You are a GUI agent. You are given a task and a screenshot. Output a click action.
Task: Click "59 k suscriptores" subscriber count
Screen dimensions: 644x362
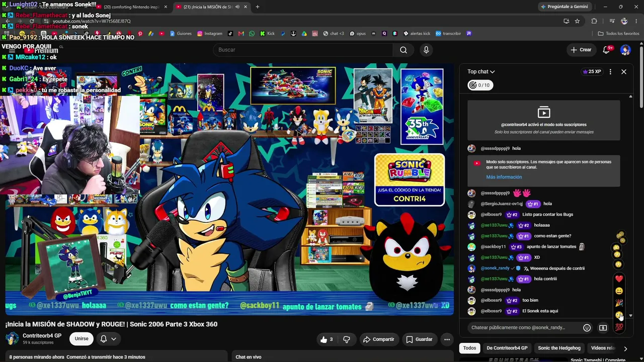tap(38, 343)
